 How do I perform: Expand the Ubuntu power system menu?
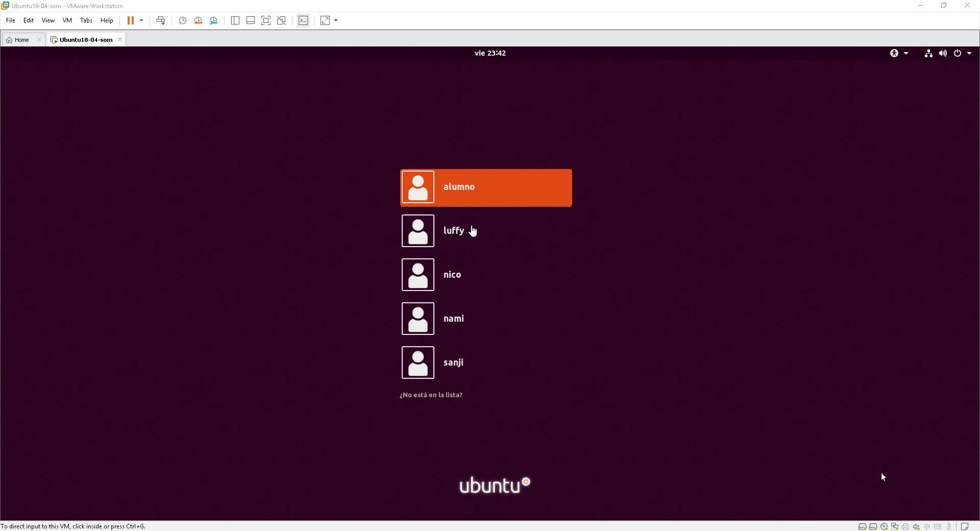pos(963,53)
